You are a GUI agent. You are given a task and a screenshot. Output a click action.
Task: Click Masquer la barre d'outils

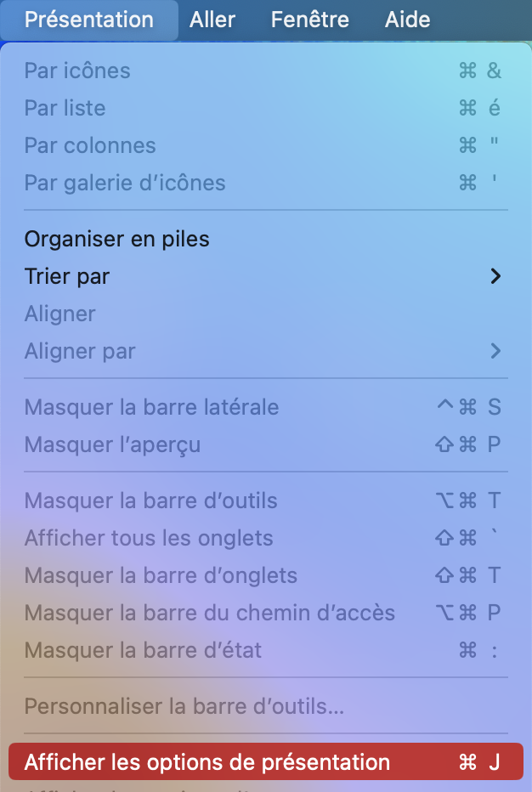point(150,501)
